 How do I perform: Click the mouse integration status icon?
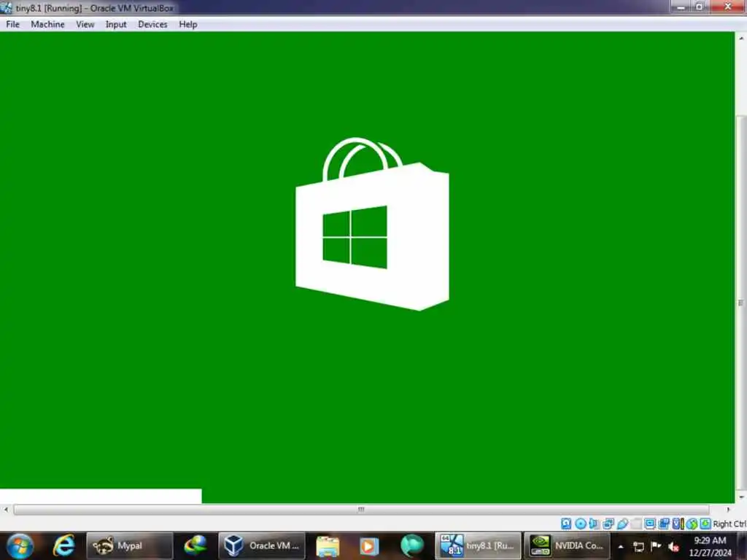[x=692, y=524]
